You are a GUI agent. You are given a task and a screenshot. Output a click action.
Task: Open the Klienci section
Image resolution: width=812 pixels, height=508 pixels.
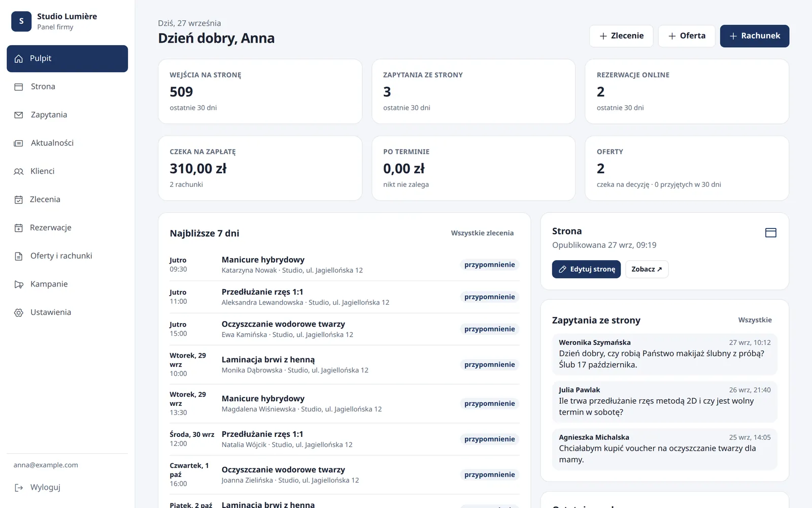tap(67, 171)
